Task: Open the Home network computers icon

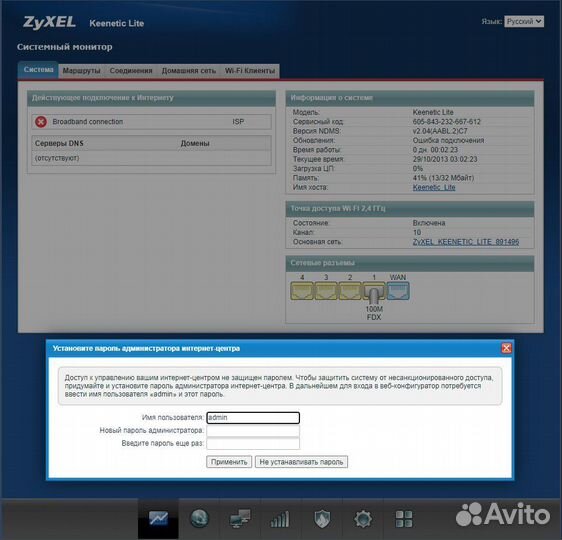Action: (240, 519)
